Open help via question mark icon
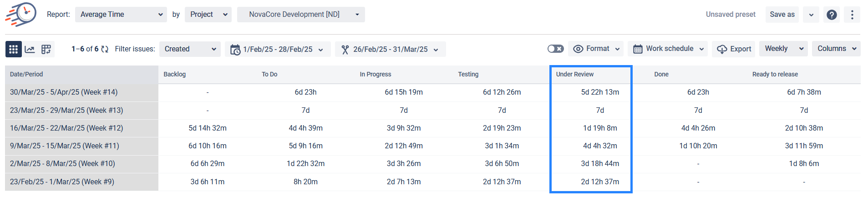Image resolution: width=868 pixels, height=197 pixels. pyautogui.click(x=832, y=15)
